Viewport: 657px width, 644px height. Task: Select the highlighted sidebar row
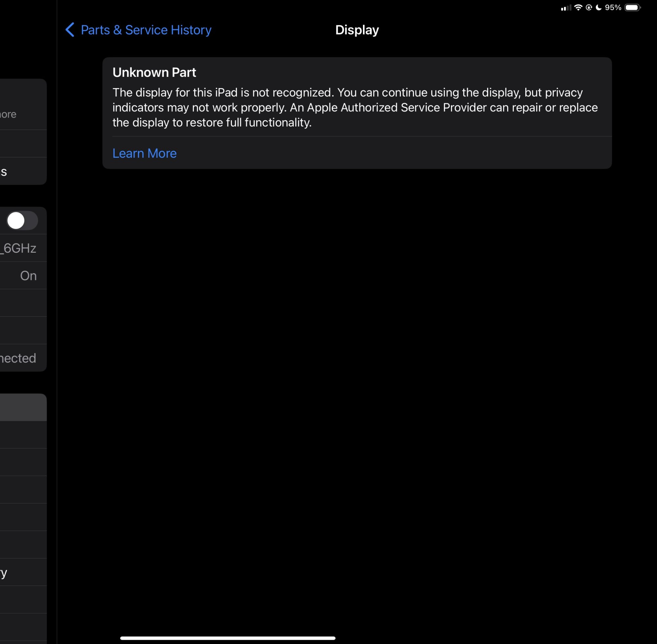pos(22,407)
